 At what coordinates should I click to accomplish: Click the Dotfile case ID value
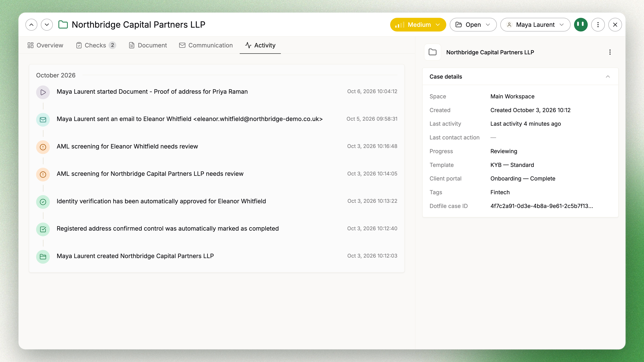[x=542, y=206]
